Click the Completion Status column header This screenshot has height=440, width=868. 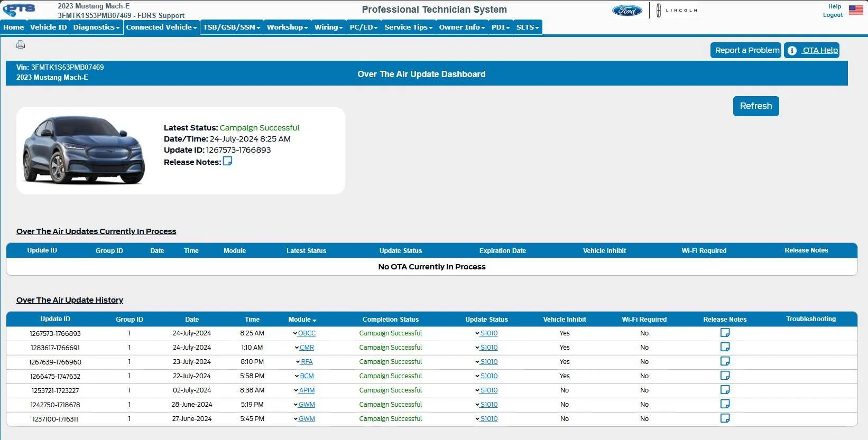(x=391, y=320)
